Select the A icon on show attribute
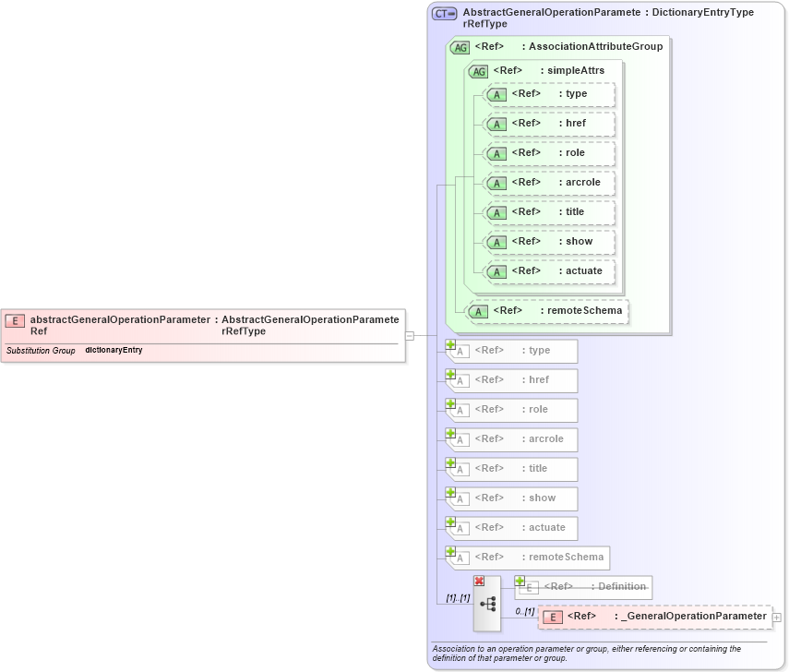The height and width of the screenshot is (672, 789). click(497, 242)
